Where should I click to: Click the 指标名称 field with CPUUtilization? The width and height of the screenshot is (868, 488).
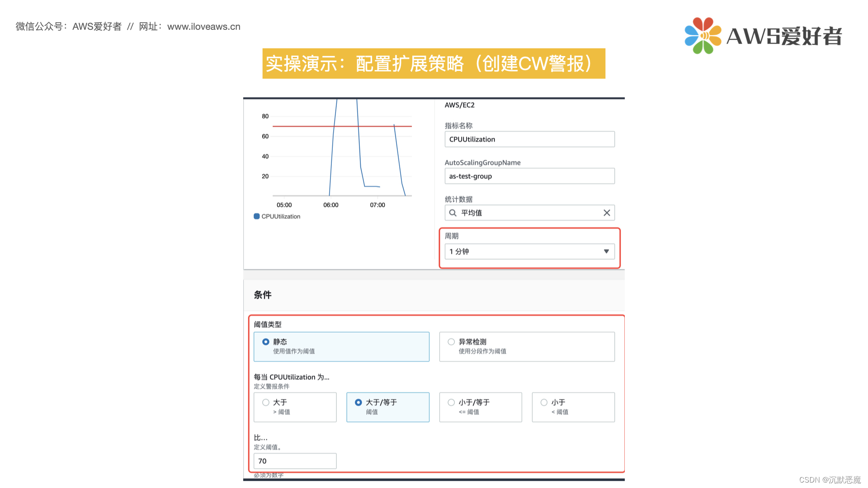pyautogui.click(x=529, y=139)
